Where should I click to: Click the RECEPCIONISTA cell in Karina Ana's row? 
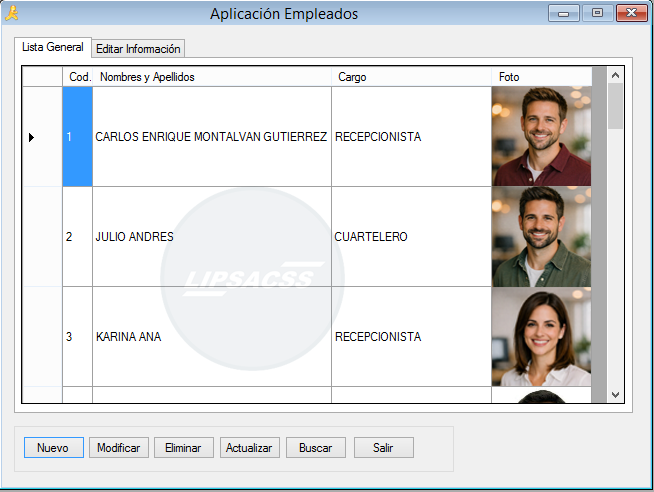pos(411,336)
